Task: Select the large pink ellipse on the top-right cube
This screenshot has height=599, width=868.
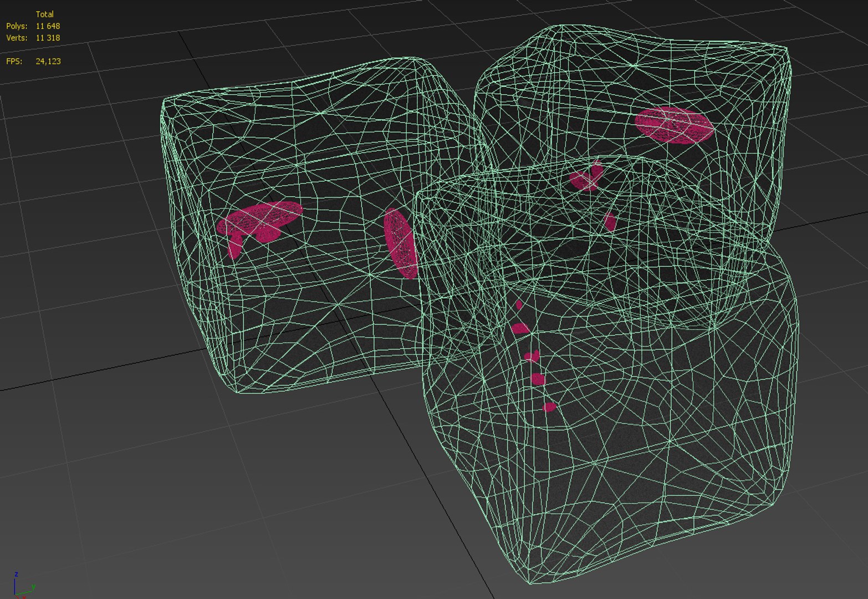Action: pyautogui.click(x=674, y=125)
